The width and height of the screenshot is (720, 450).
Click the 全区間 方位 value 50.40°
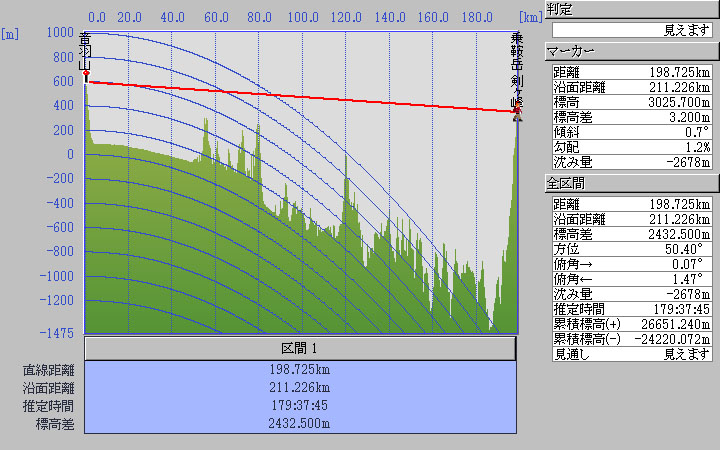666,249
